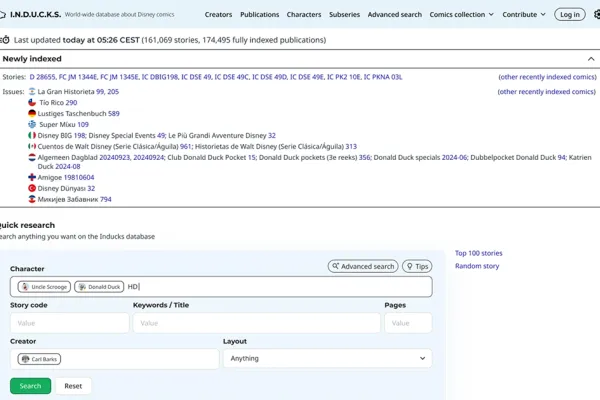Viewport: 600px width, 400px height.
Task: Click the Log in button
Action: 570,15
